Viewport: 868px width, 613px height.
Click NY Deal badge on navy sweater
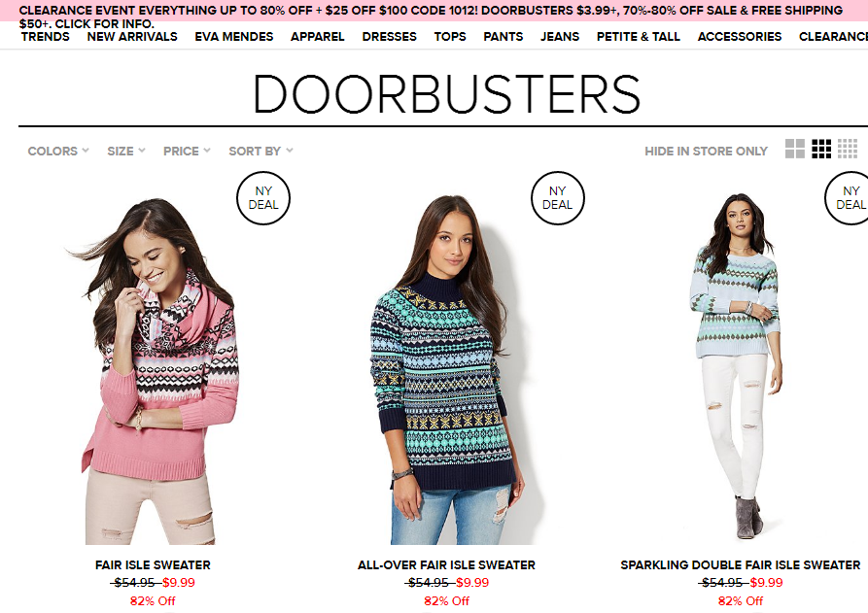558,198
